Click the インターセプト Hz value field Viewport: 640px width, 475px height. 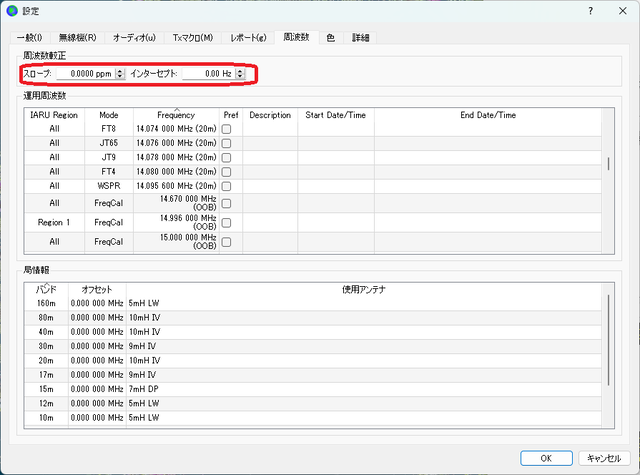209,73
